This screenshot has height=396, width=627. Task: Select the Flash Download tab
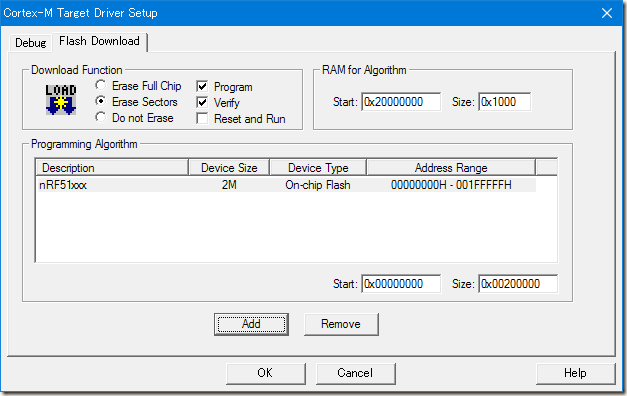tap(100, 41)
